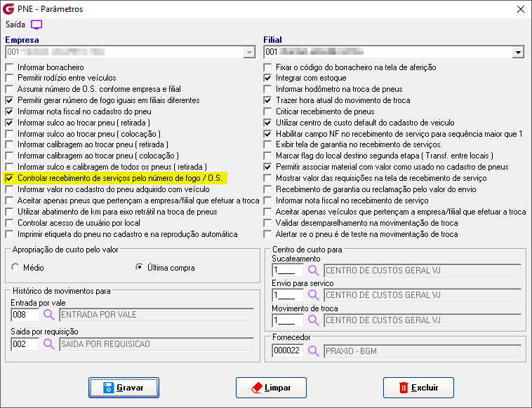Screen dimensions: 532x408
Task: Click the SAIDA POR REQUISICAO description field
Action: [x=157, y=344]
